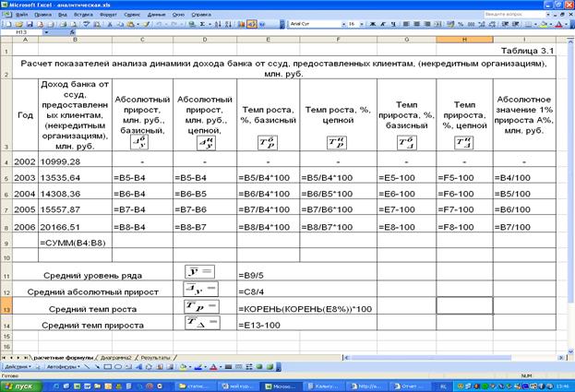
Task: Click the статис... folder taskbar button
Action: click(196, 386)
